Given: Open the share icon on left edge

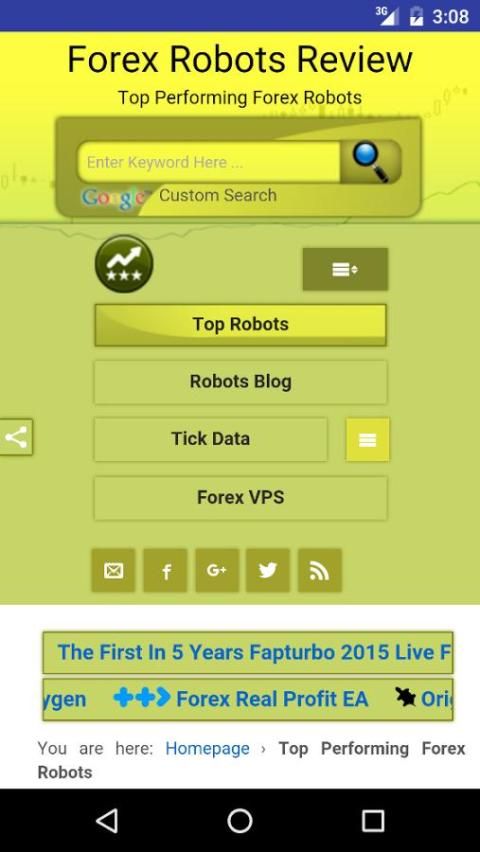Looking at the screenshot, I should (16, 437).
